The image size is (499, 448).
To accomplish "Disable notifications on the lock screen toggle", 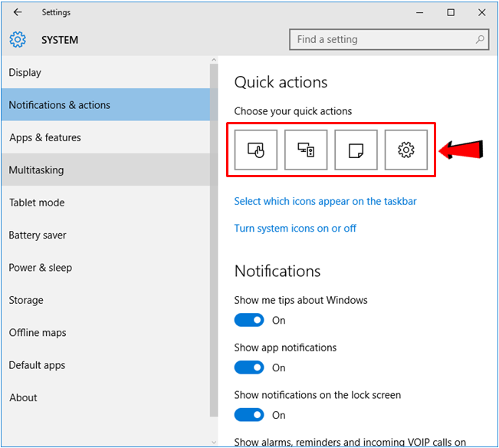I will pos(249,415).
